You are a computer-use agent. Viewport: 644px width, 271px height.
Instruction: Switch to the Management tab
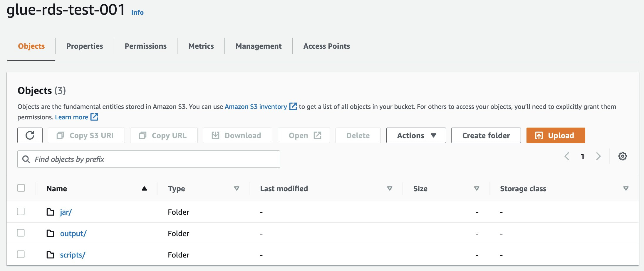click(x=259, y=46)
